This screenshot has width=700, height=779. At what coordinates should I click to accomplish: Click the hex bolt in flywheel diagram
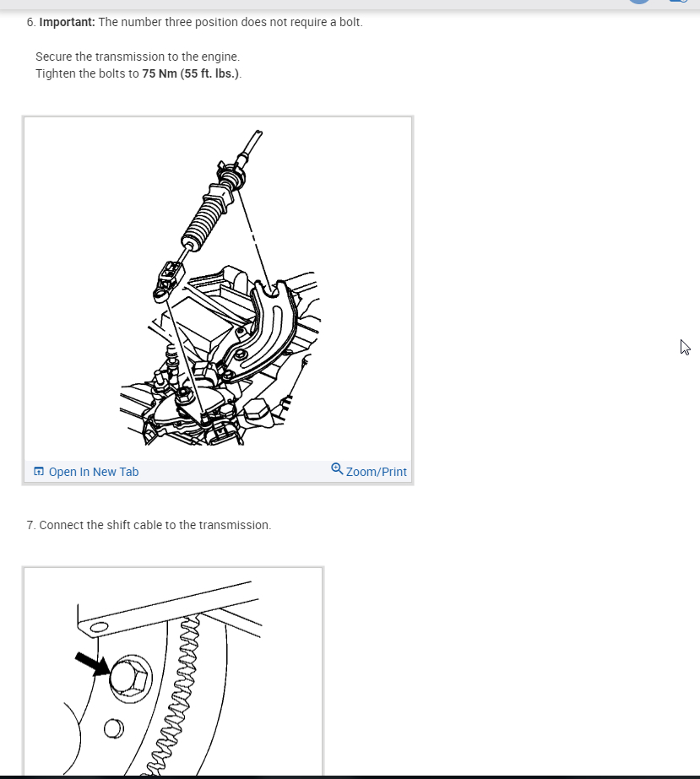coord(130,678)
